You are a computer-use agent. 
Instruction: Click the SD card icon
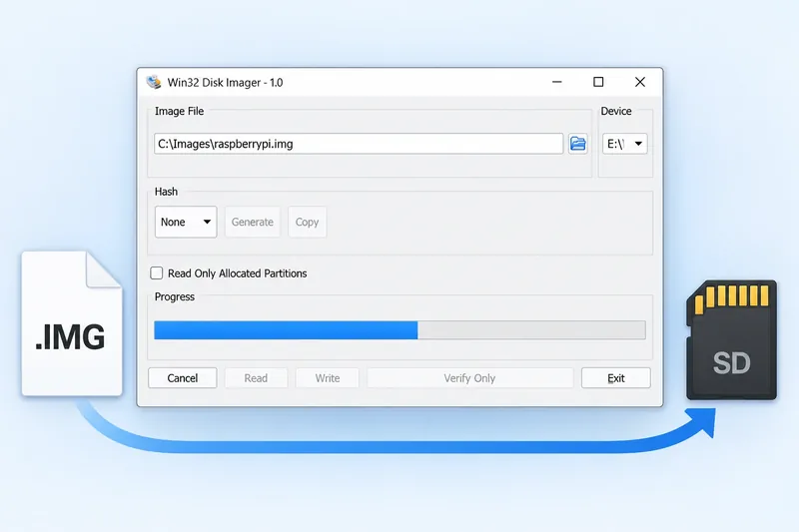pos(731,339)
